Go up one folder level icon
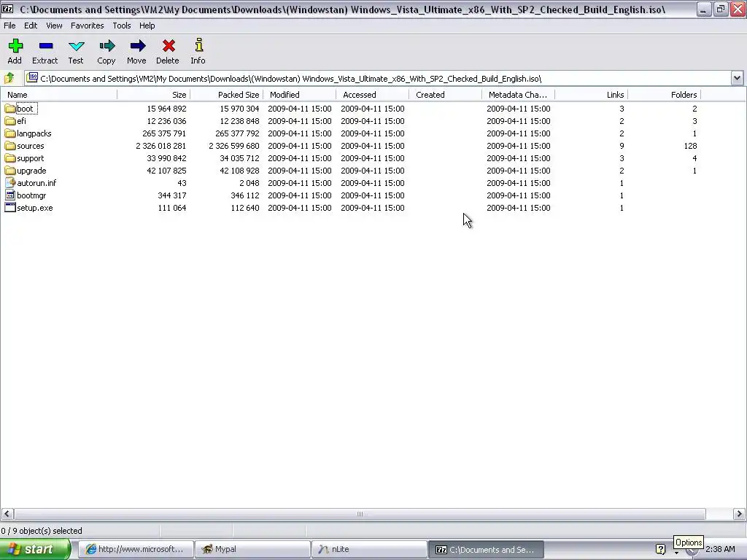Screen dimensions: 747x560 pyautogui.click(x=9, y=77)
